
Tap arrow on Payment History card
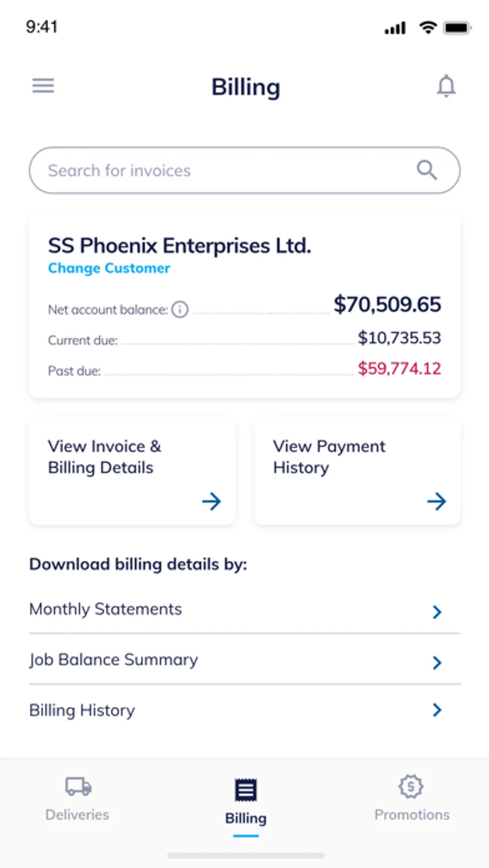tap(436, 501)
